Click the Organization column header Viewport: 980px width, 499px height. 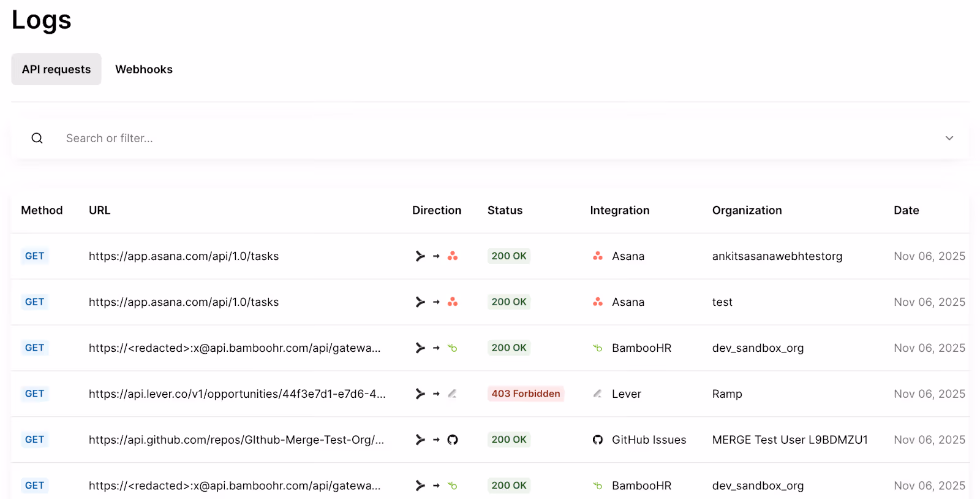(x=747, y=210)
